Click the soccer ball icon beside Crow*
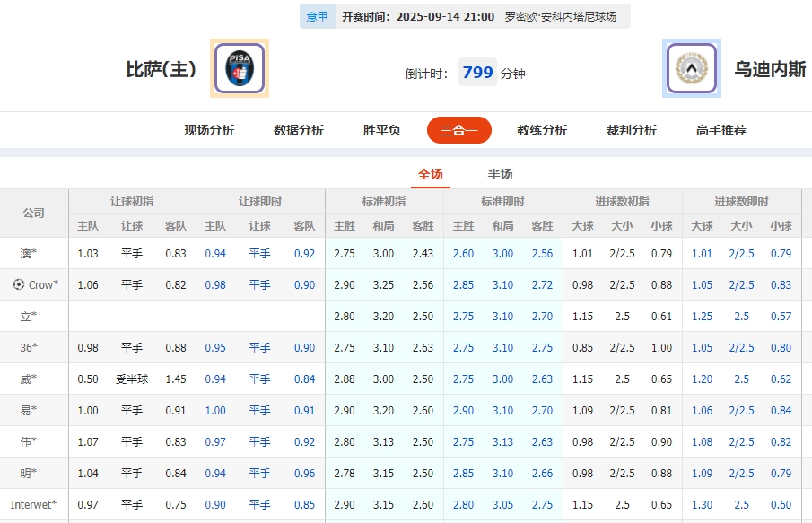The image size is (812, 523). pos(20,284)
